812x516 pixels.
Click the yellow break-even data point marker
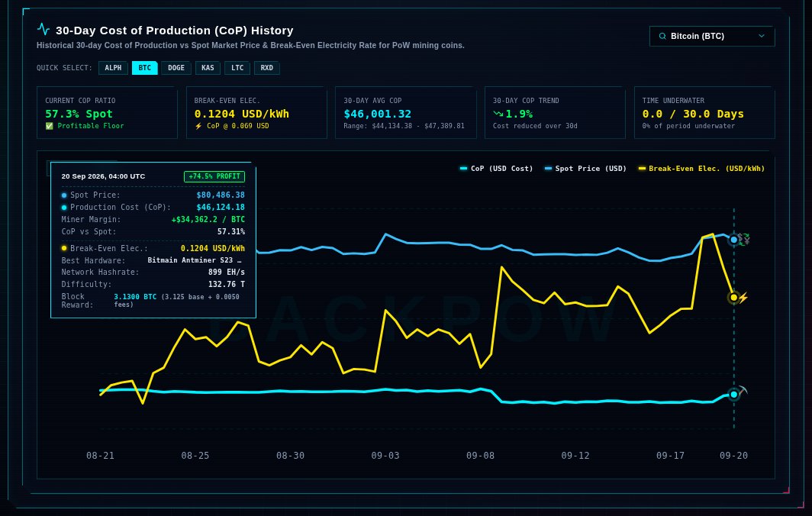pos(734,298)
